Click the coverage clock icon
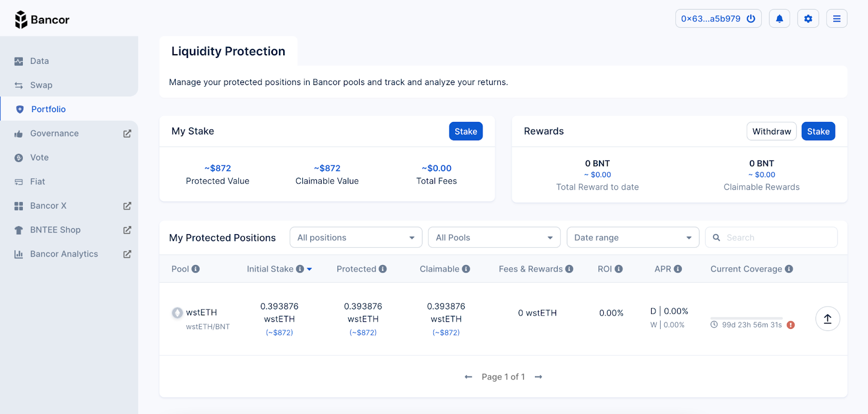The height and width of the screenshot is (414, 868). [x=714, y=325]
